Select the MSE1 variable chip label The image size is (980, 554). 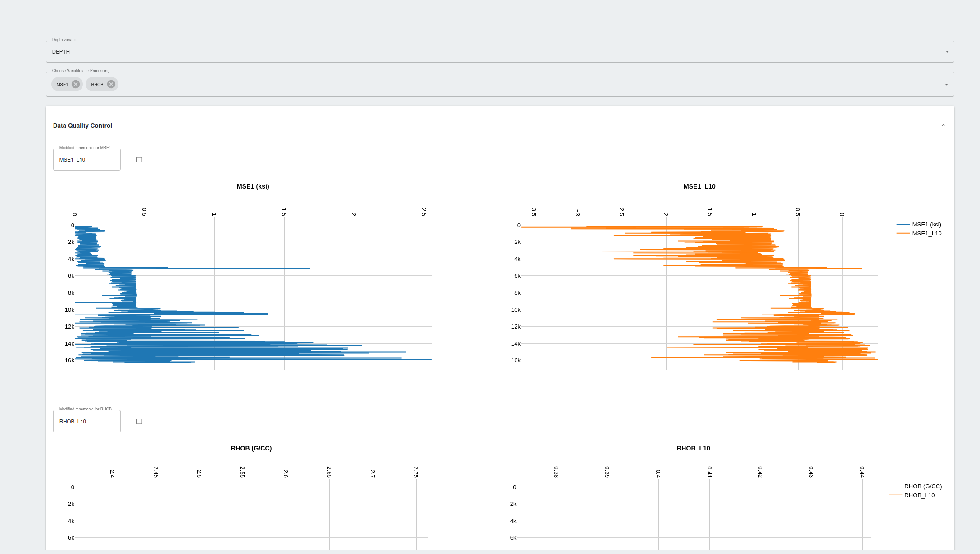[62, 85]
